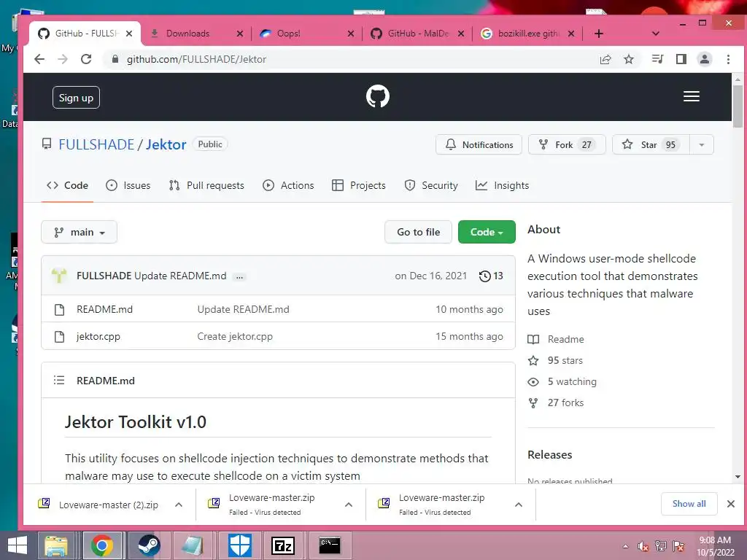The width and height of the screenshot is (747, 560).
Task: Open Command Prompt window from taskbar
Action: (x=330, y=545)
